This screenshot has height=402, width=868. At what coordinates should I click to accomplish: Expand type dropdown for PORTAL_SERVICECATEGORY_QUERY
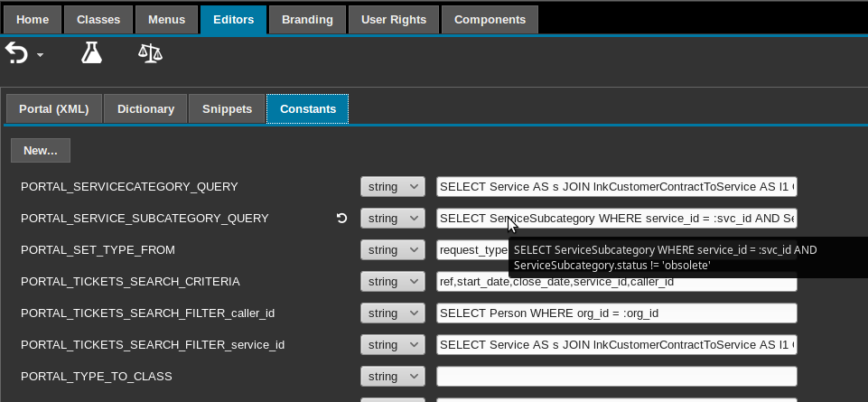tap(392, 187)
